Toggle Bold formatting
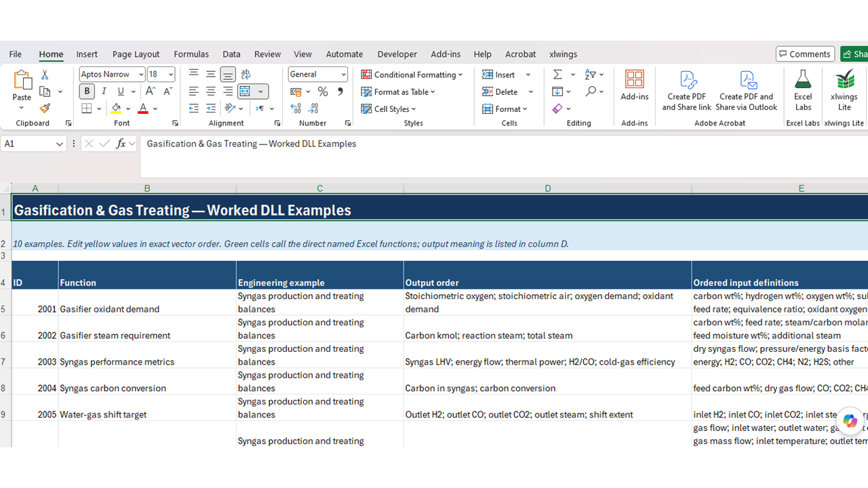This screenshot has width=868, height=488. 87,91
